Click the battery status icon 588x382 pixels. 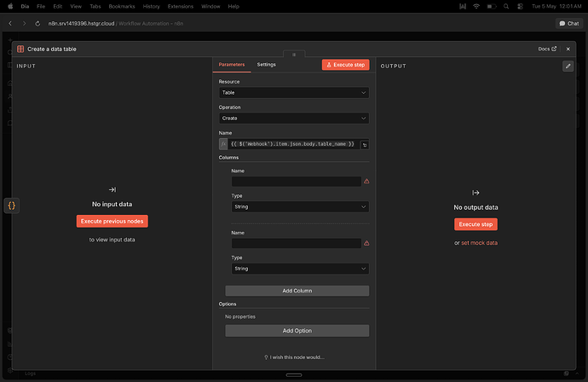pyautogui.click(x=491, y=6)
